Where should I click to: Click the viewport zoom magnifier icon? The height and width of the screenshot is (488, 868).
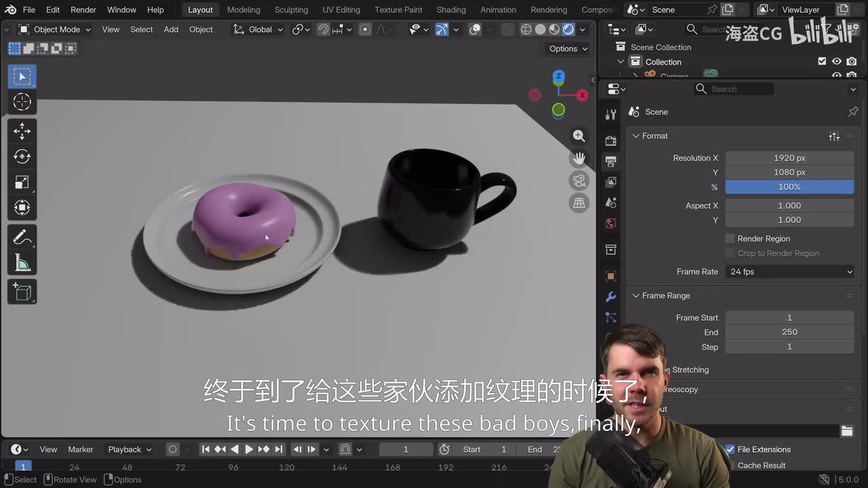pos(578,136)
